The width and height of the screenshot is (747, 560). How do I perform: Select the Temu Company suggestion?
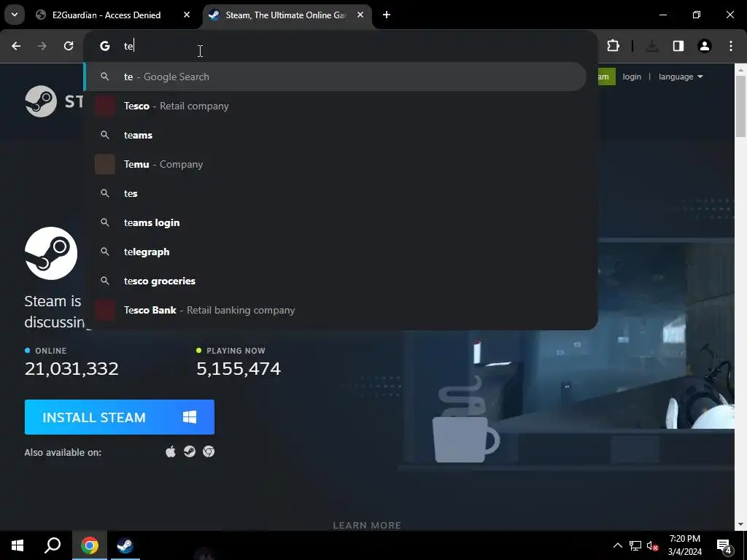[335, 164]
